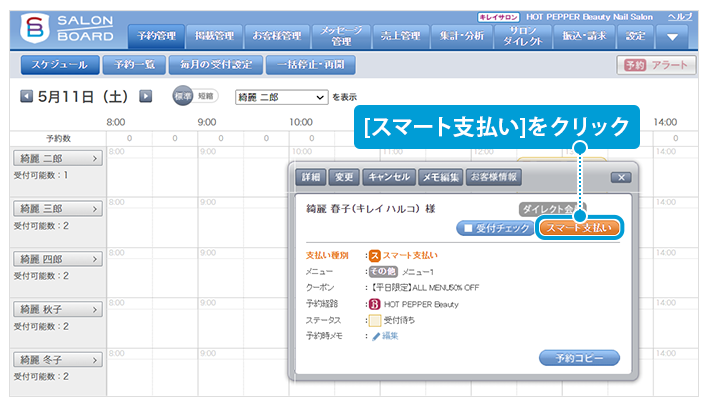Click the orange スマート支払い S icon
This screenshot has height=407, width=710.
click(375, 255)
